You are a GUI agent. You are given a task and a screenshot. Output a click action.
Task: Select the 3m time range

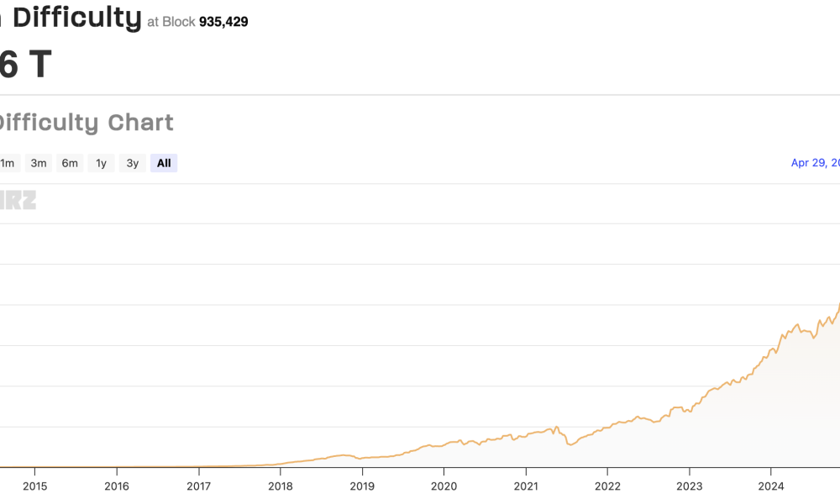(38, 163)
